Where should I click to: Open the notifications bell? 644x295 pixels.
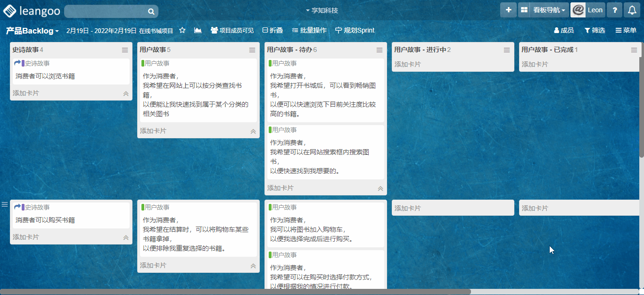click(632, 10)
